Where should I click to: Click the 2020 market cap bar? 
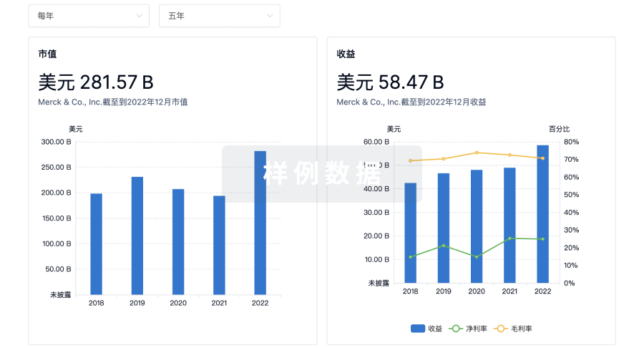pyautogui.click(x=178, y=241)
